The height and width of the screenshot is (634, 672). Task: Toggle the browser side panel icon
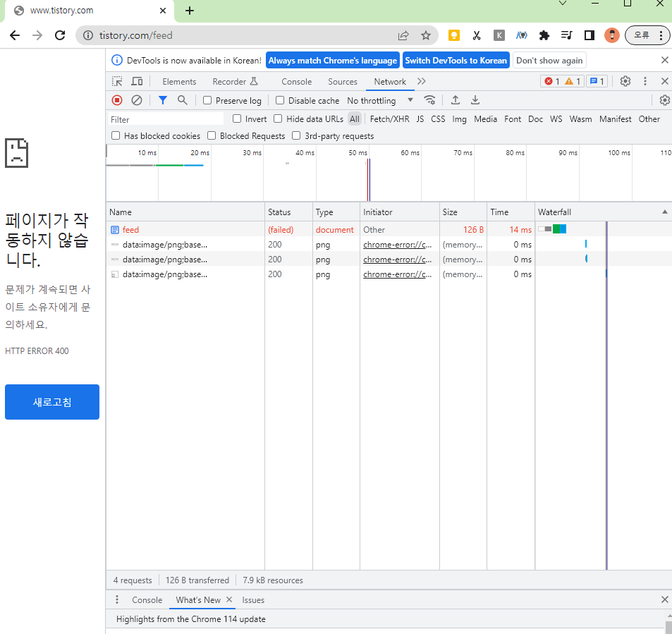click(589, 35)
